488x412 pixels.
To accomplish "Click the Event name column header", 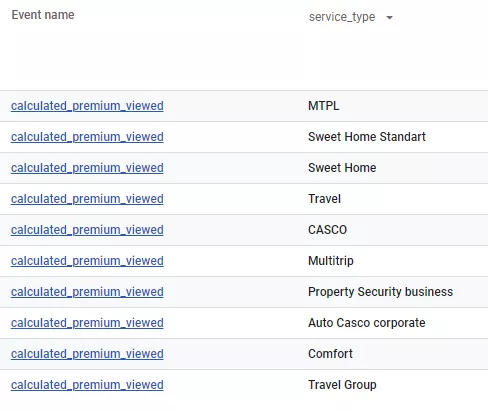I will [x=43, y=15].
